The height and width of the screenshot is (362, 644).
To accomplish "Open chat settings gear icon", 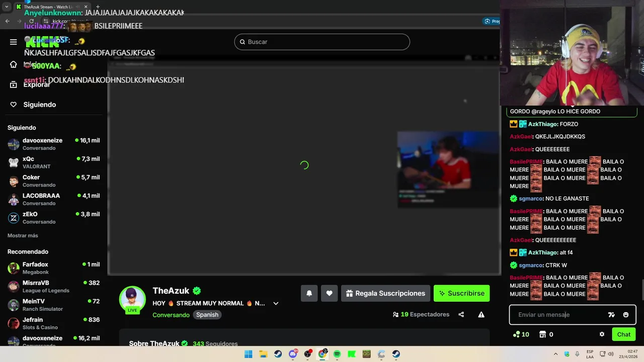I will coord(602,334).
